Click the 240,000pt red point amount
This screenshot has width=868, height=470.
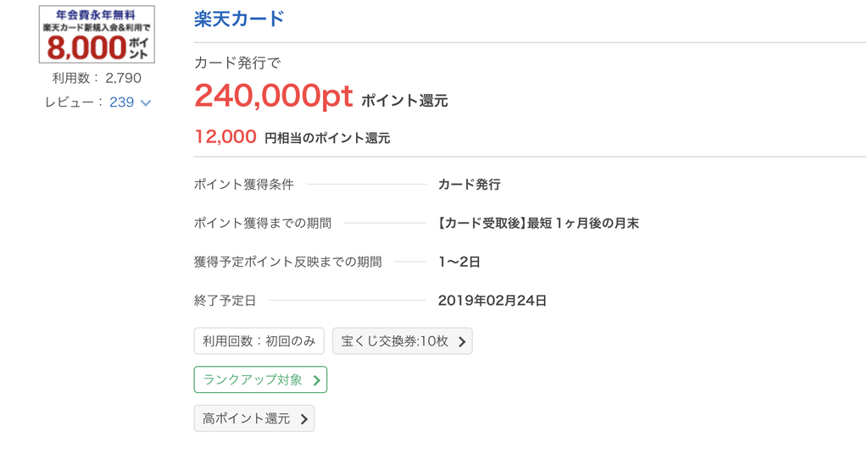coord(274,96)
